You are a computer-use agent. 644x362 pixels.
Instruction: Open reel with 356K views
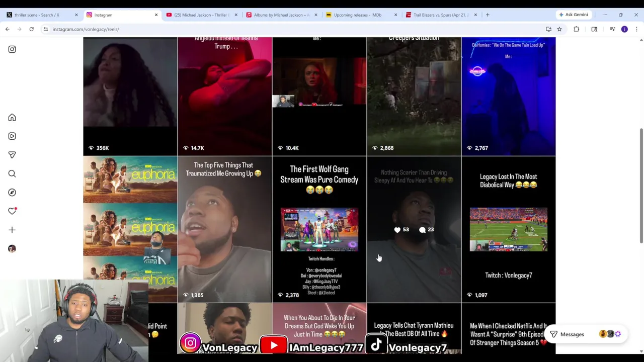[130, 96]
